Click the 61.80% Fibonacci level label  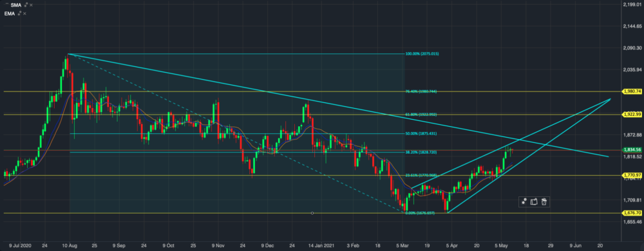pyautogui.click(x=421, y=115)
